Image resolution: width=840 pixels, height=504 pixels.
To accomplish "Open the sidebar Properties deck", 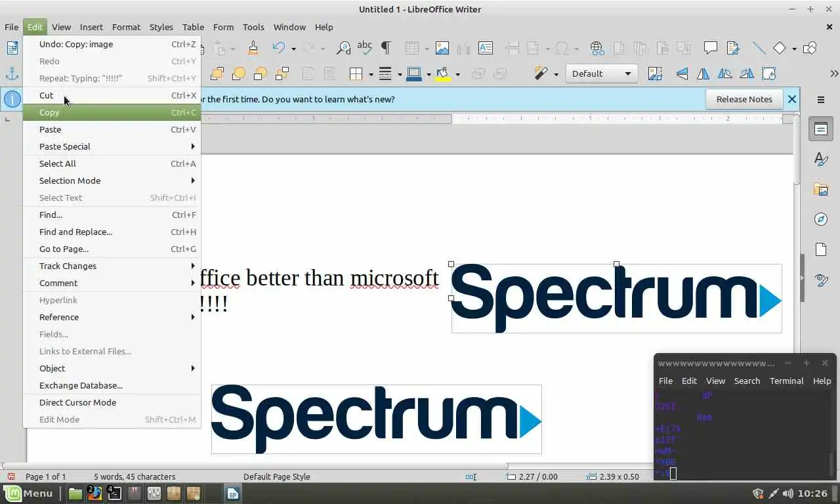I will click(x=821, y=129).
